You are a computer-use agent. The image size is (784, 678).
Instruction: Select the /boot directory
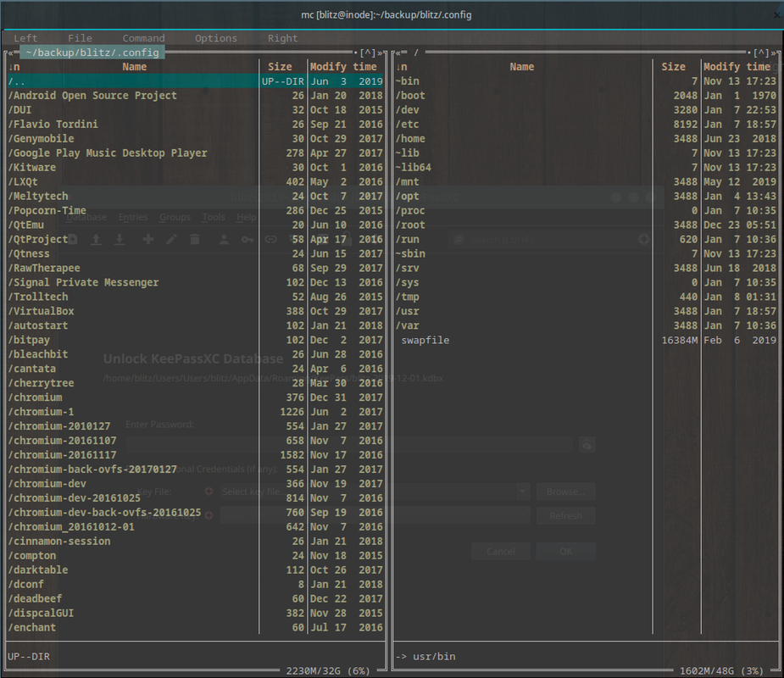tap(586, 96)
